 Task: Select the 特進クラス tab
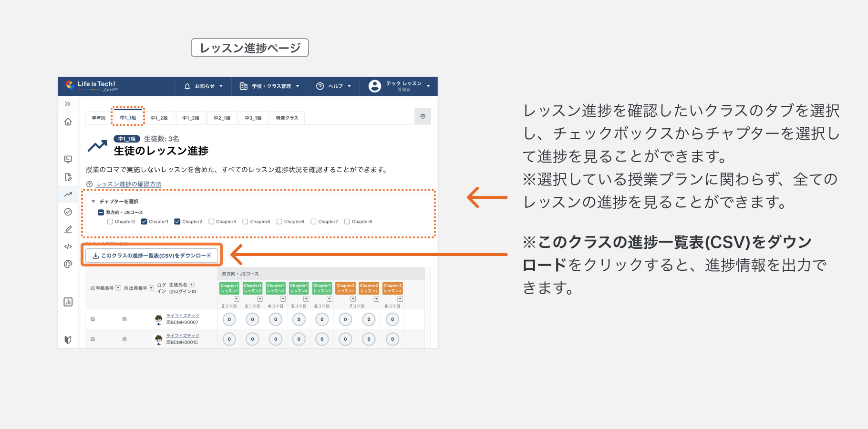(287, 117)
